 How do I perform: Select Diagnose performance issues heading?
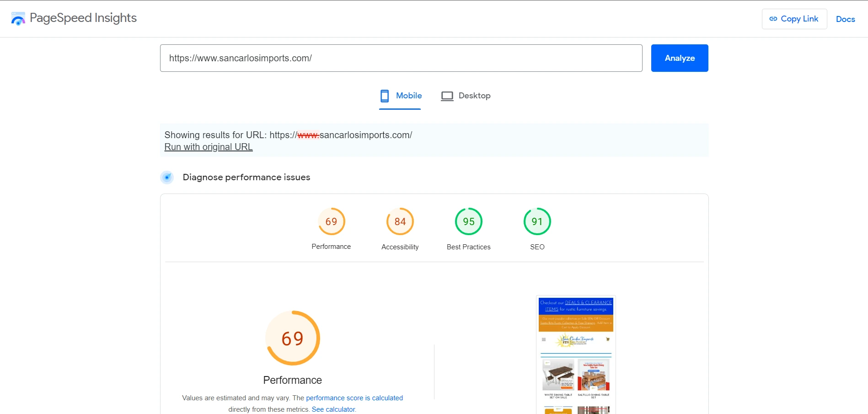pyautogui.click(x=246, y=177)
